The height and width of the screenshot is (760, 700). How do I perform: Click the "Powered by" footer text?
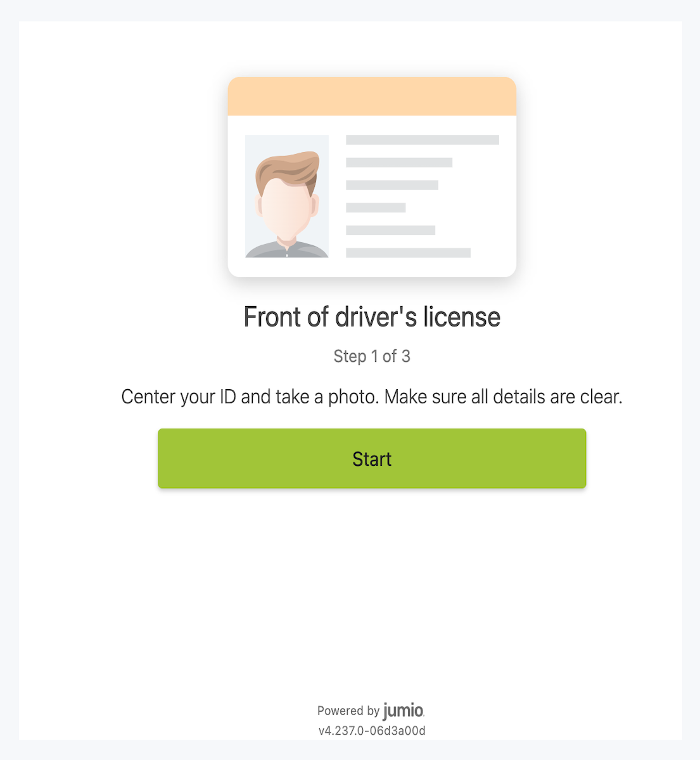348,711
